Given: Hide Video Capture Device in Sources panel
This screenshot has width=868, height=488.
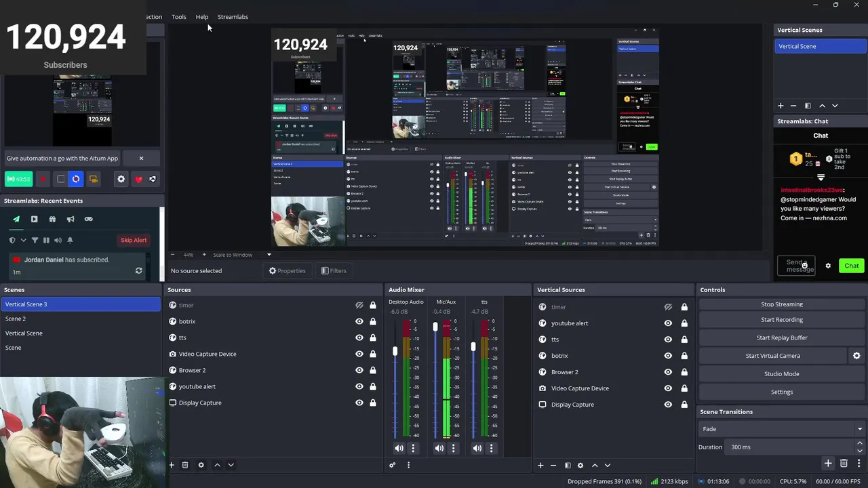Looking at the screenshot, I should [x=359, y=354].
